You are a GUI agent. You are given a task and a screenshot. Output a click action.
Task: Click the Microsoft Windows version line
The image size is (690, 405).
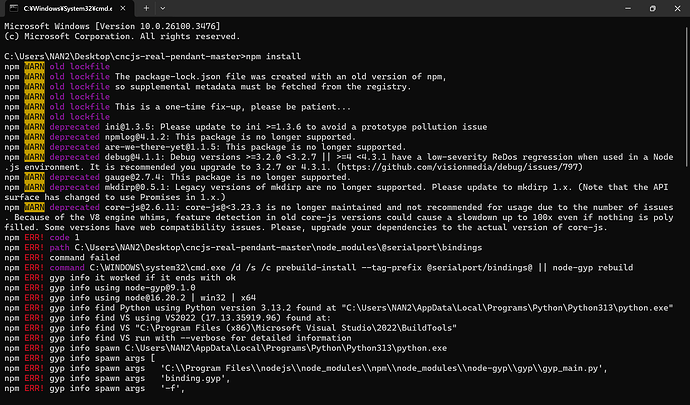point(112,26)
